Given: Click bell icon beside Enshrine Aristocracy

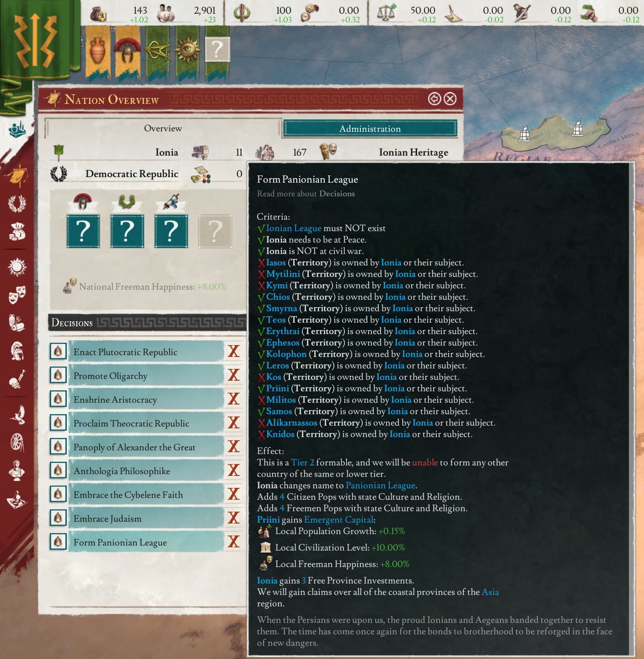Looking at the screenshot, I should coord(58,399).
